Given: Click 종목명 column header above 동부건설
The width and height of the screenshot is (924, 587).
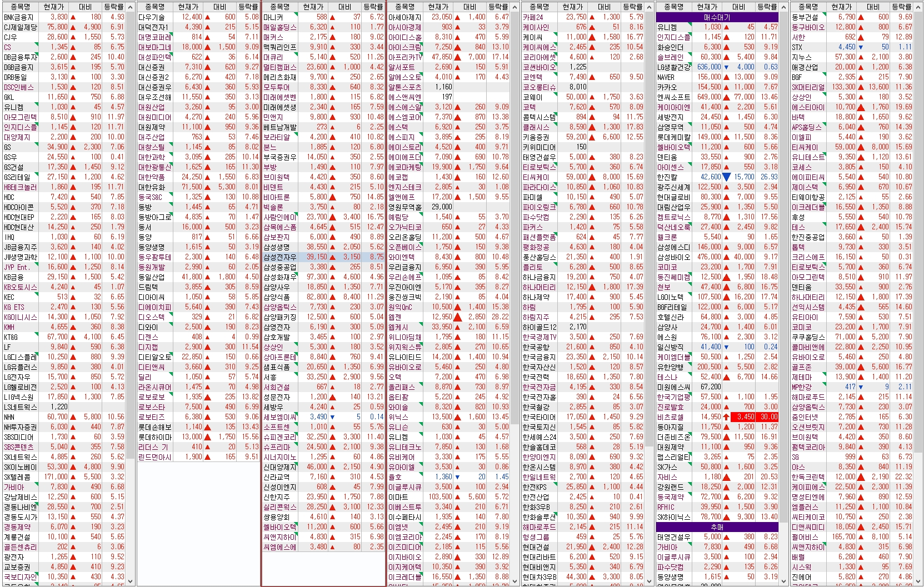Looking at the screenshot, I should 808,7.
